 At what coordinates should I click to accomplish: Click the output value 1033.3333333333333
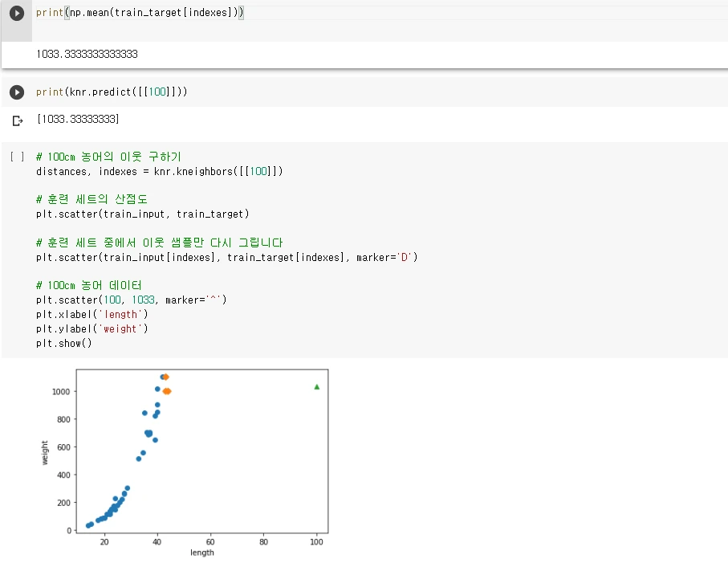coord(87,54)
